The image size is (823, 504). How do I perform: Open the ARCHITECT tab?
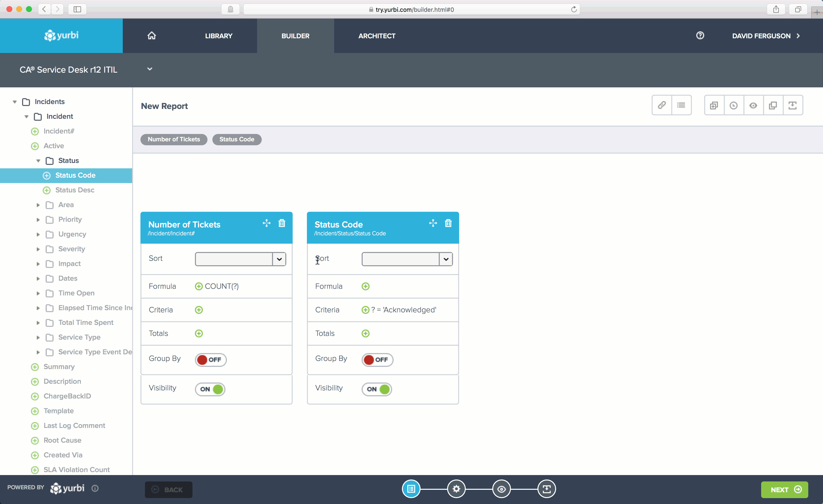click(376, 36)
